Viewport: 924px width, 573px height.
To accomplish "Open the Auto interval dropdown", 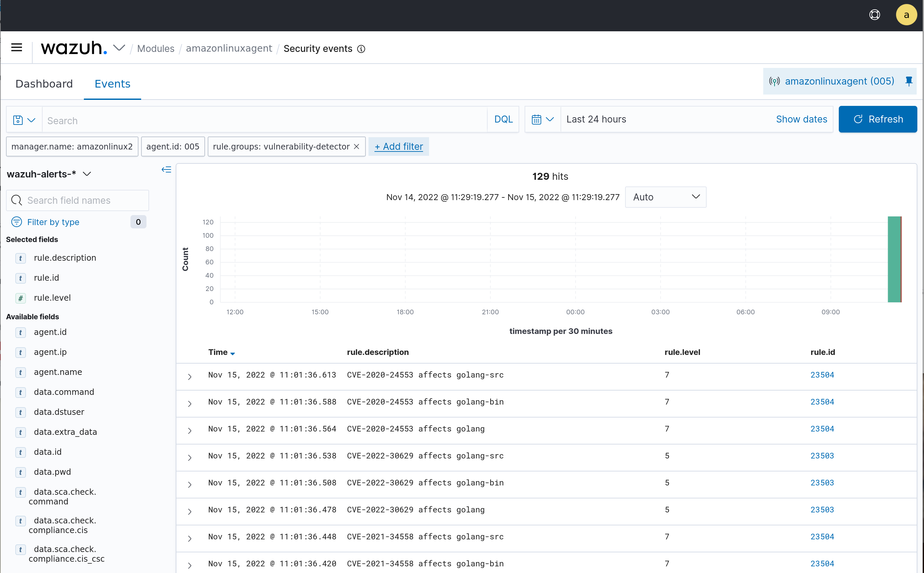I will point(666,197).
